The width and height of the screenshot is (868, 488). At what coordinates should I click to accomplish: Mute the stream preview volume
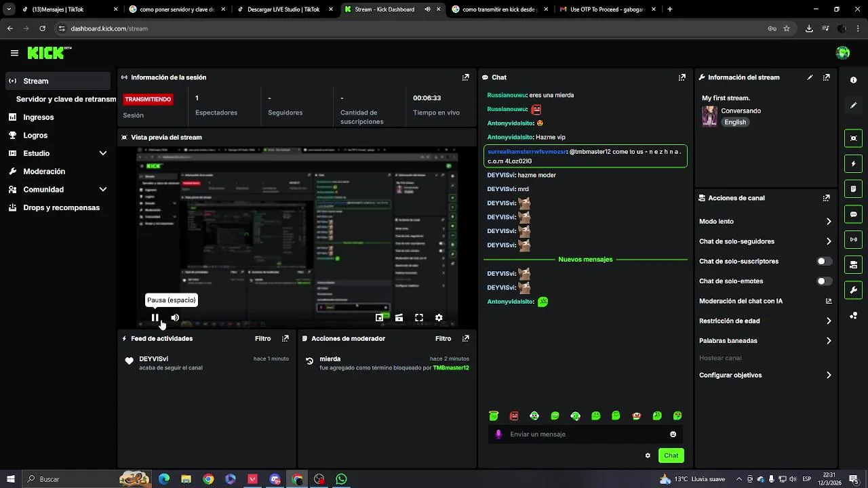[x=175, y=317]
